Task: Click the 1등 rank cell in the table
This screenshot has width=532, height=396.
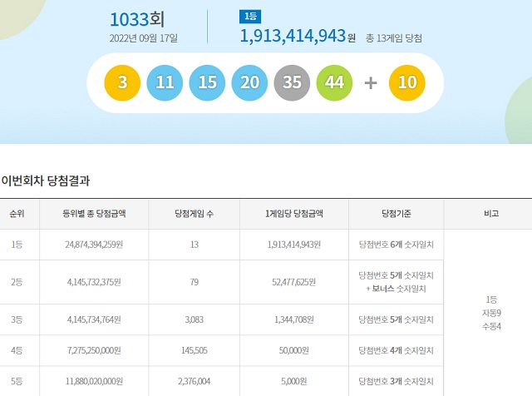Action: (17, 245)
